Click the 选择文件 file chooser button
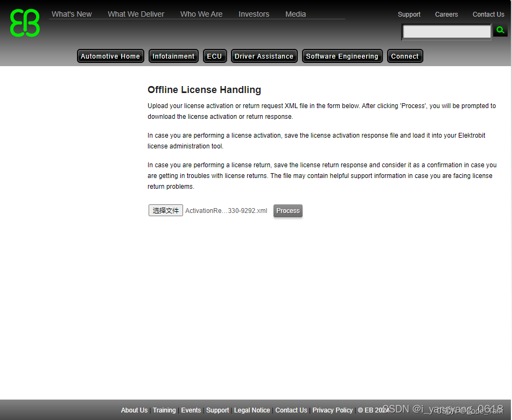This screenshot has height=420, width=512. pos(165,210)
